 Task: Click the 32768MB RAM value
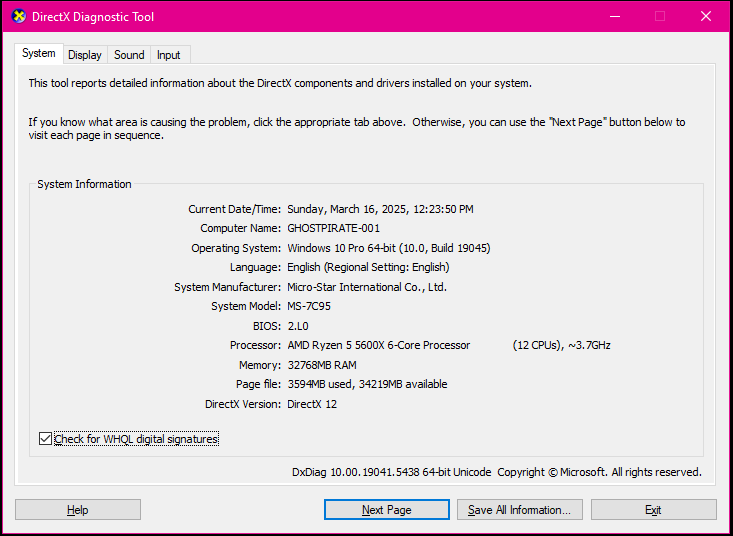tap(322, 365)
